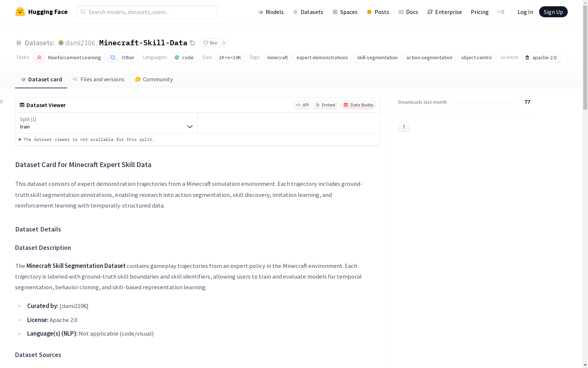Image resolution: width=588 pixels, height=368 pixels.
Task: Expand the dataset viewer not available message
Action: click(87, 139)
